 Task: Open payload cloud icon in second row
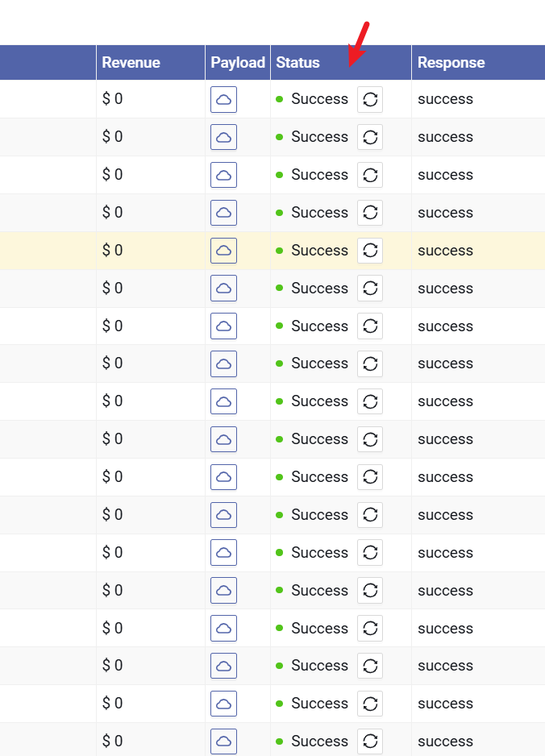[223, 137]
